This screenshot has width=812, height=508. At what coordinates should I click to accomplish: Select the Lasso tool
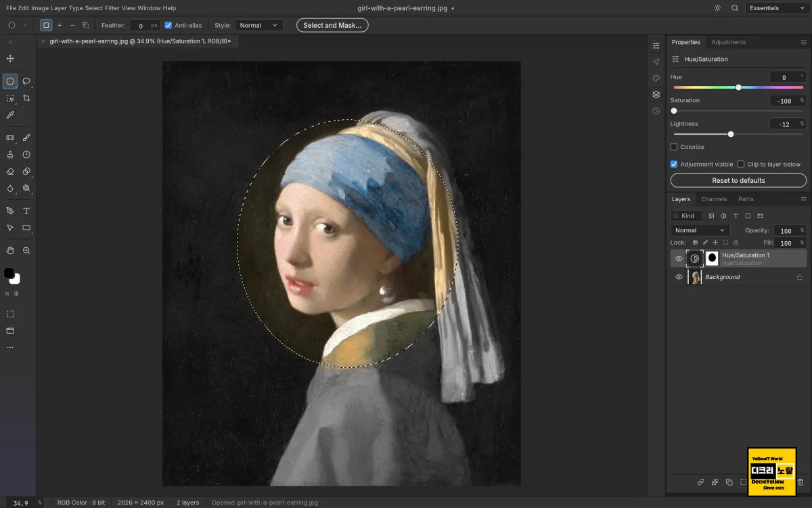pyautogui.click(x=26, y=81)
